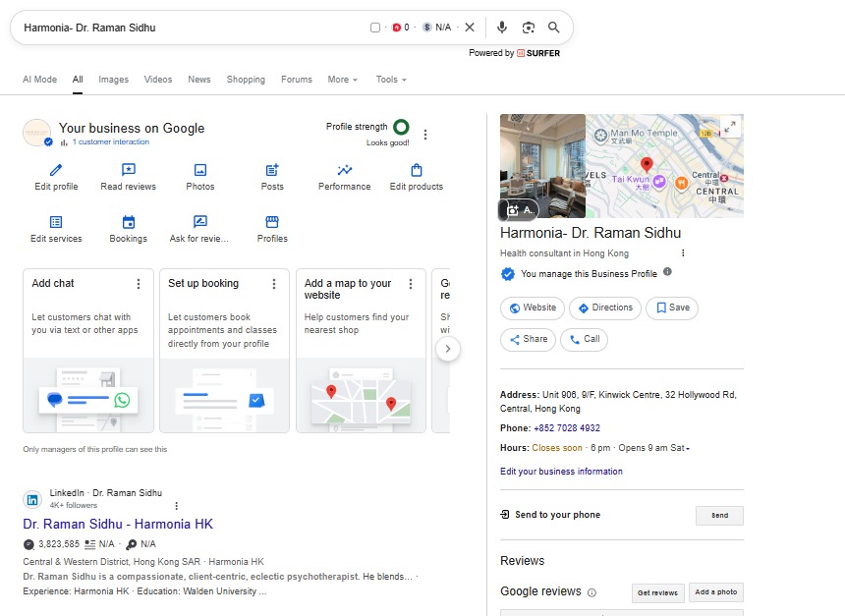The image size is (845, 616).
Task: Click the phone number +852 7028 4932
Action: (567, 428)
